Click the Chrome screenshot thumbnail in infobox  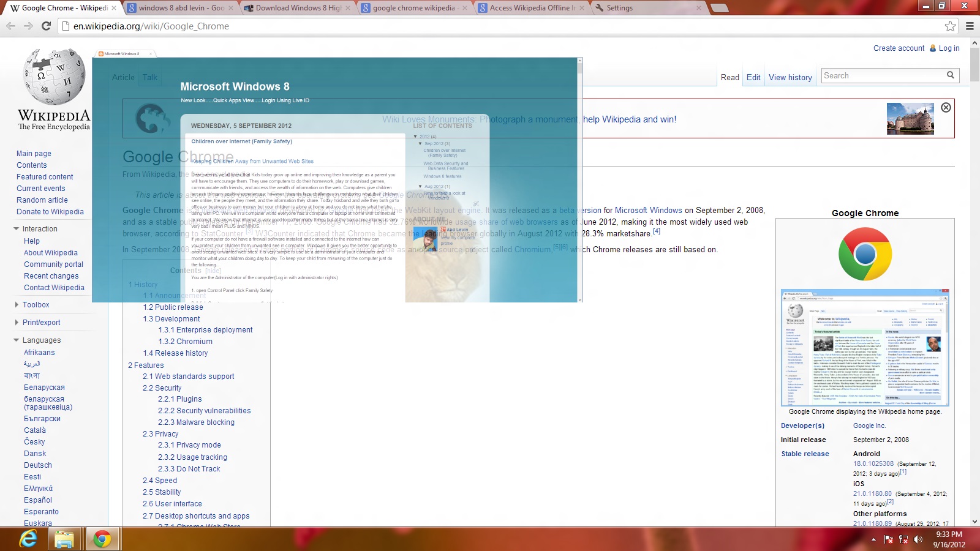coord(865,348)
